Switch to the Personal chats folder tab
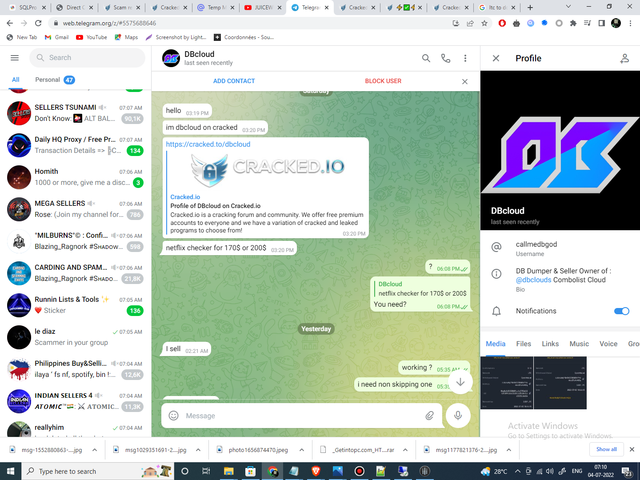Image resolution: width=640 pixels, height=480 pixels. (55, 80)
